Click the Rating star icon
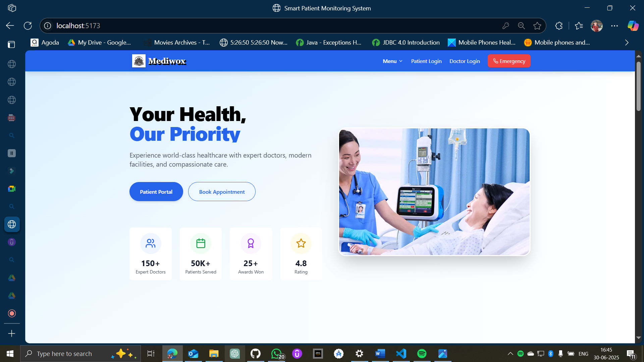 pos(301,243)
